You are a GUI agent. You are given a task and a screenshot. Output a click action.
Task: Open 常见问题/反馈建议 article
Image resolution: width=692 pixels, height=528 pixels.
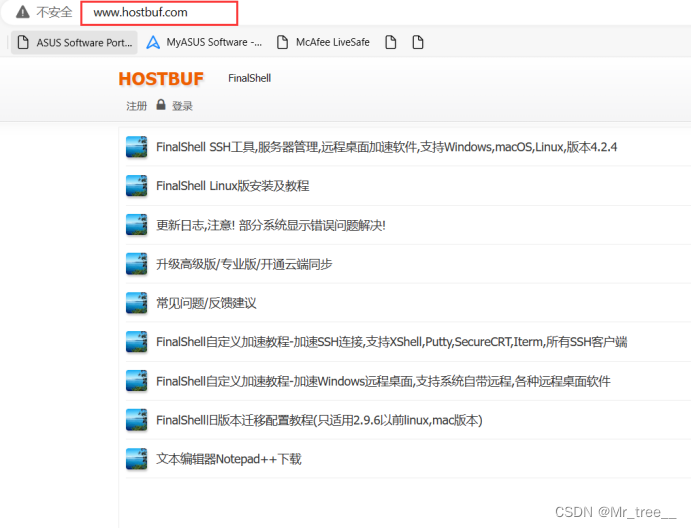(206, 303)
